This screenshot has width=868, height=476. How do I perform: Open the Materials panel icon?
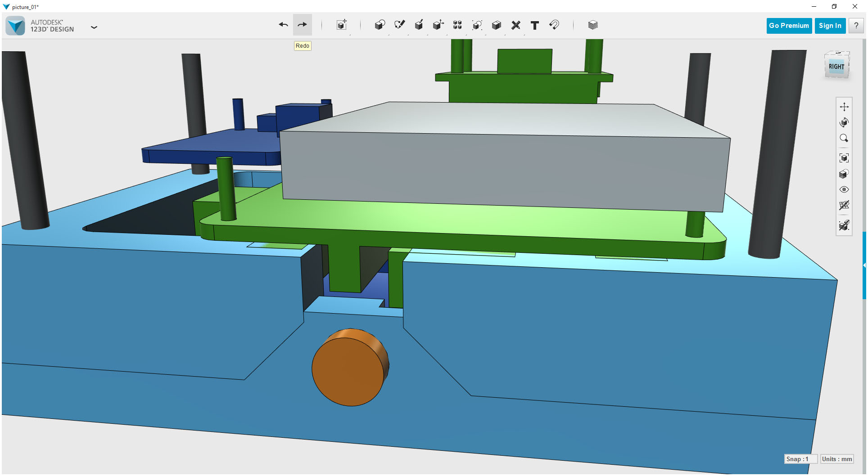point(592,25)
